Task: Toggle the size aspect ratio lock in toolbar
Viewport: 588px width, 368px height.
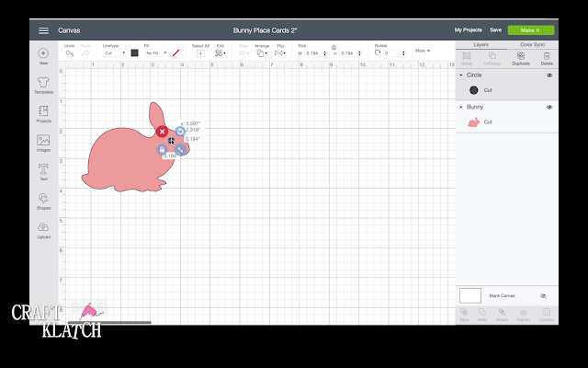Action: tap(334, 47)
